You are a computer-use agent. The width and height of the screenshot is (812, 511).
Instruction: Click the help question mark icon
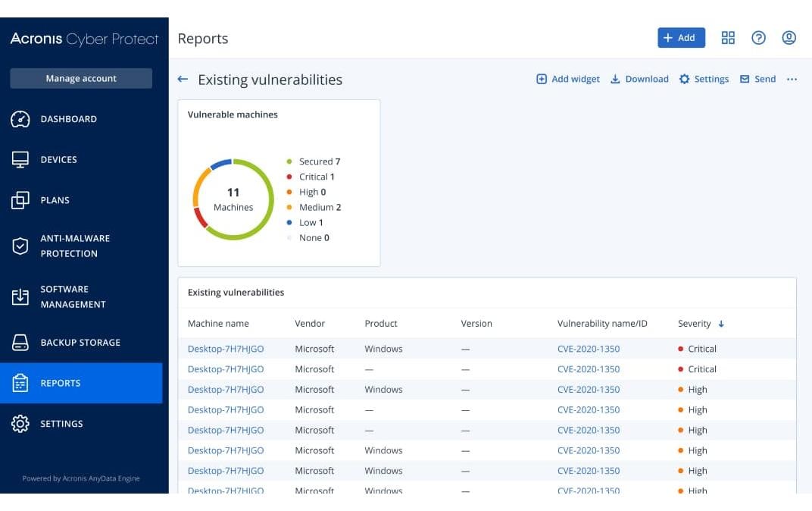click(x=758, y=38)
